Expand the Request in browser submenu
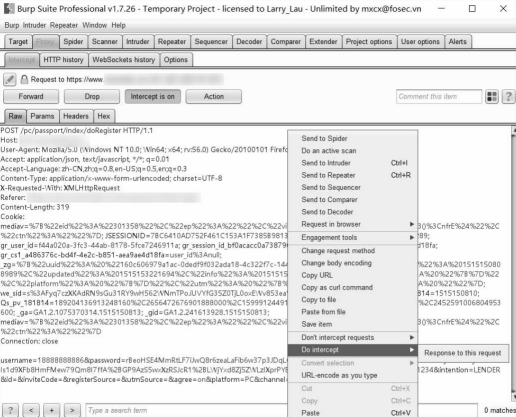 point(353,224)
